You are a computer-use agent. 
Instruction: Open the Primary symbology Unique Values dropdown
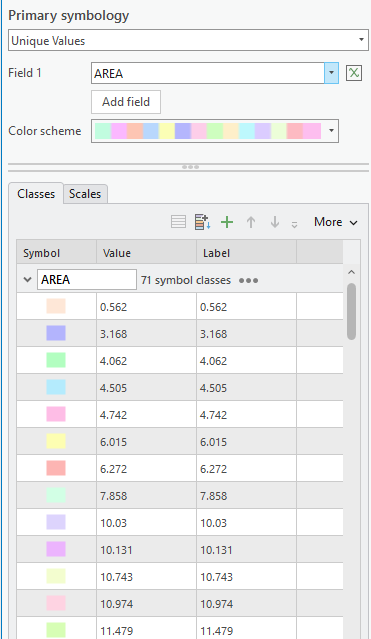click(188, 40)
